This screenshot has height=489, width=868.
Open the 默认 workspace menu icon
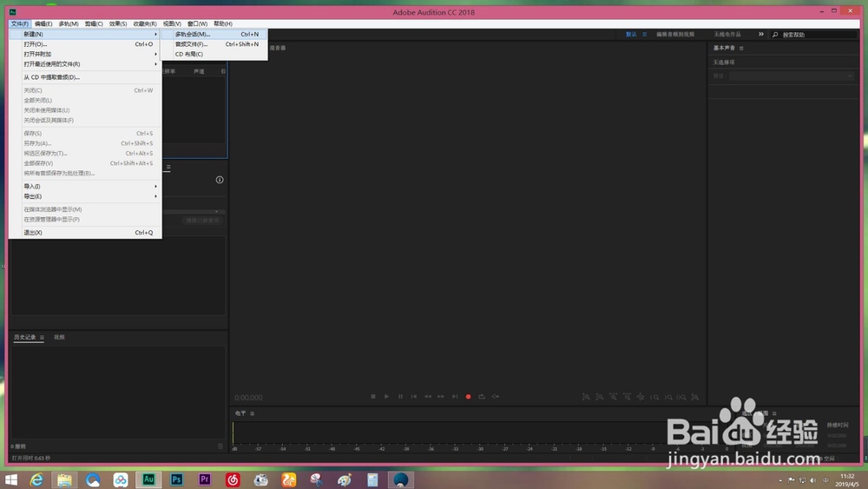click(644, 35)
